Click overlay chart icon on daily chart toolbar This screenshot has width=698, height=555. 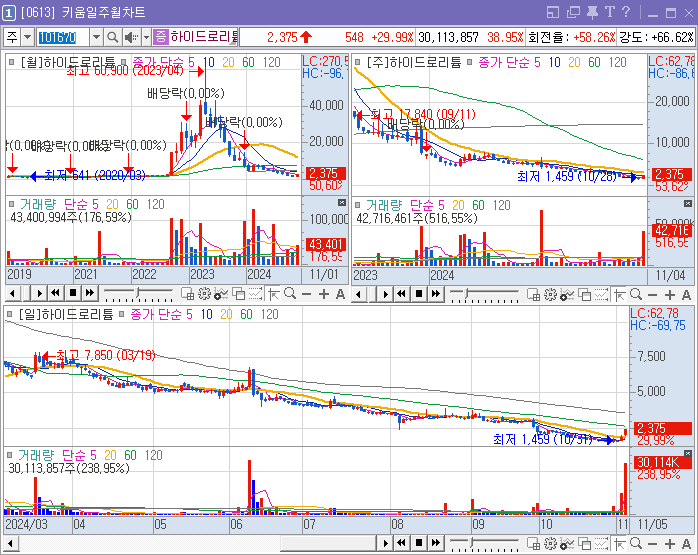point(584,543)
